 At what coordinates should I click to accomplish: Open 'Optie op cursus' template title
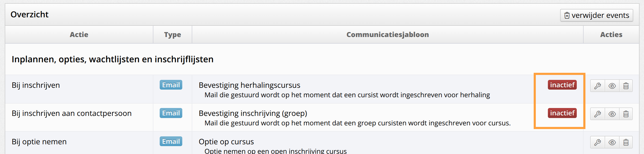tap(226, 142)
